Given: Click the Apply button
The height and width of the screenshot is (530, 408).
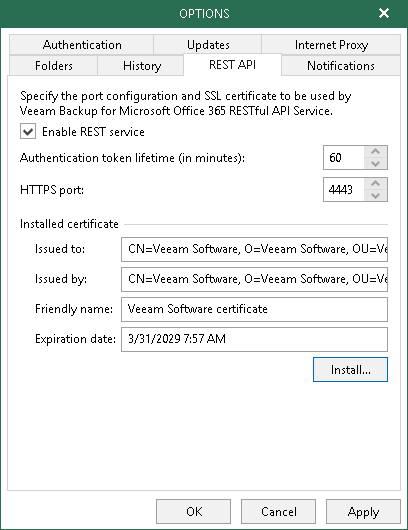Looking at the screenshot, I should (x=363, y=511).
